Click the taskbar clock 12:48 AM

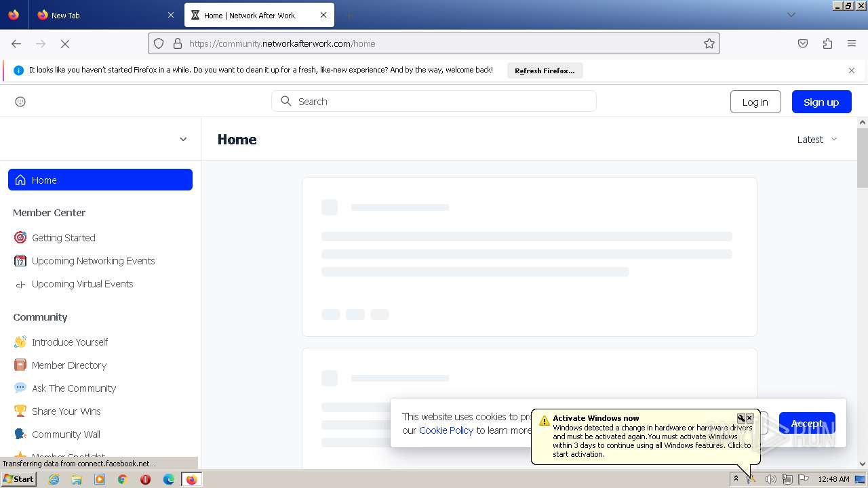[x=833, y=479]
